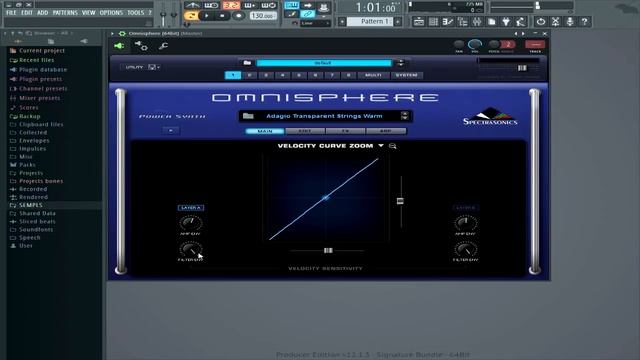Viewport: 640px width, 360px height.
Task: Open plugin options green plug icon
Action: point(119,46)
